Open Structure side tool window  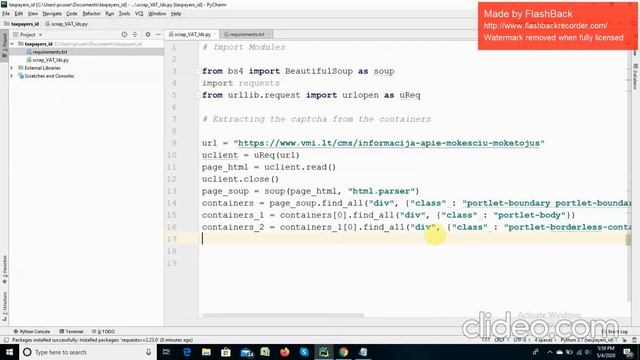pyautogui.click(x=4, y=306)
